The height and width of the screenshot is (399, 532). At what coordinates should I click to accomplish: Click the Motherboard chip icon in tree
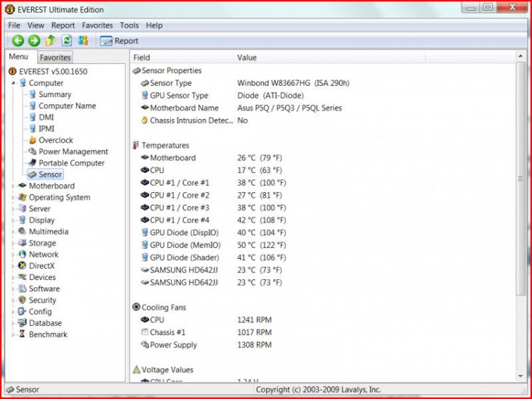23,186
